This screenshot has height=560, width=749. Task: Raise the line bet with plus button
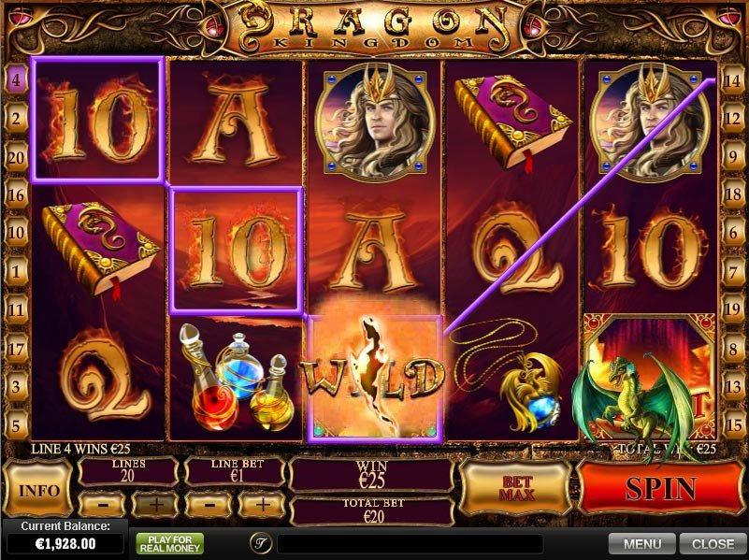coord(262,504)
